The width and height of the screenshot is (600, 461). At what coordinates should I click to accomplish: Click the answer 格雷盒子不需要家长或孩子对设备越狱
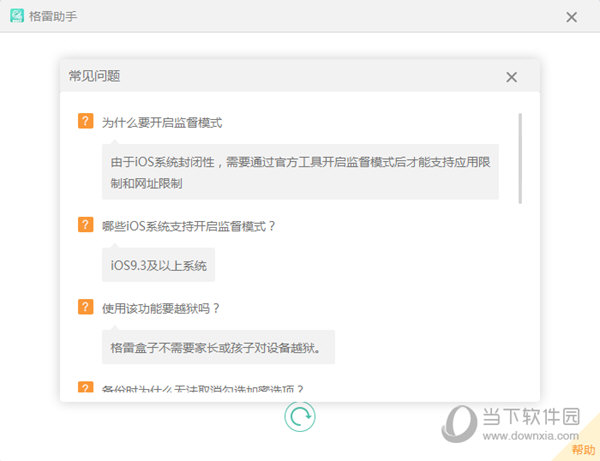(x=218, y=347)
